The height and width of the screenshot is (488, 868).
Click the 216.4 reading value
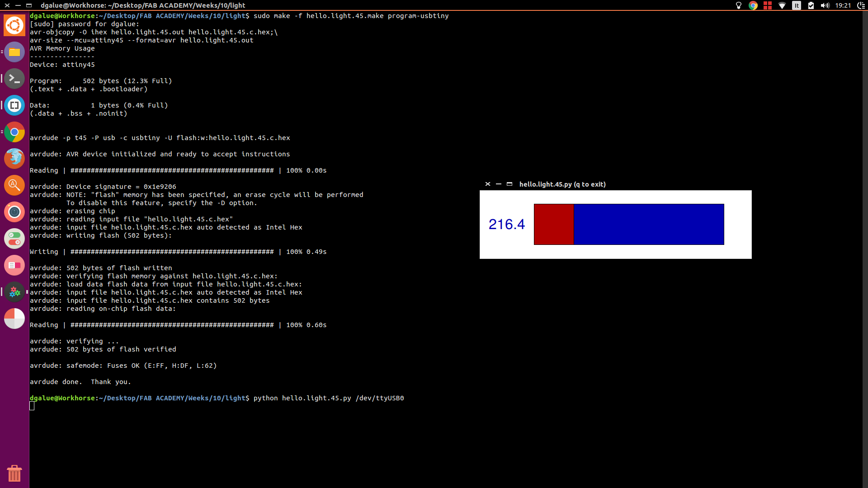click(506, 224)
